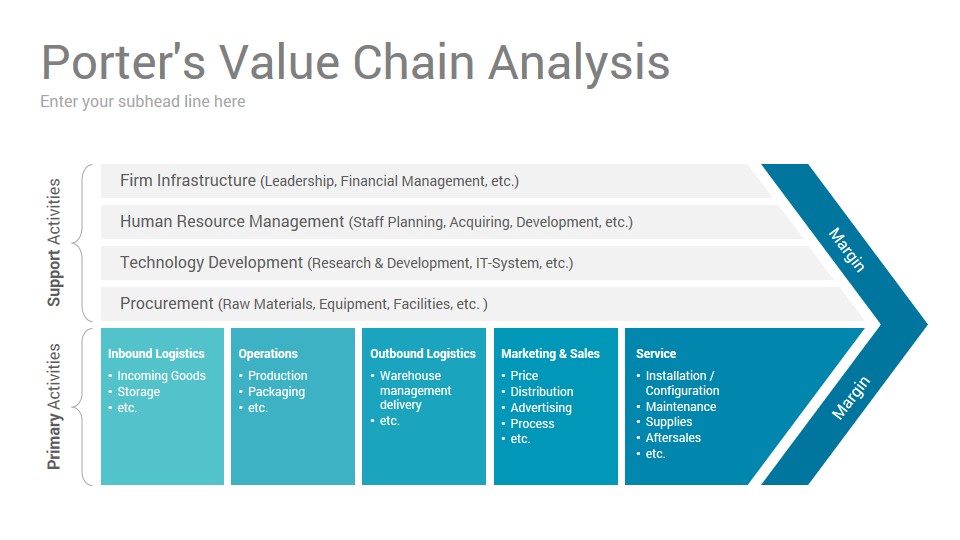Viewport: 960px width, 540px height.
Task: Select the Procurement row
Action: click(482, 304)
